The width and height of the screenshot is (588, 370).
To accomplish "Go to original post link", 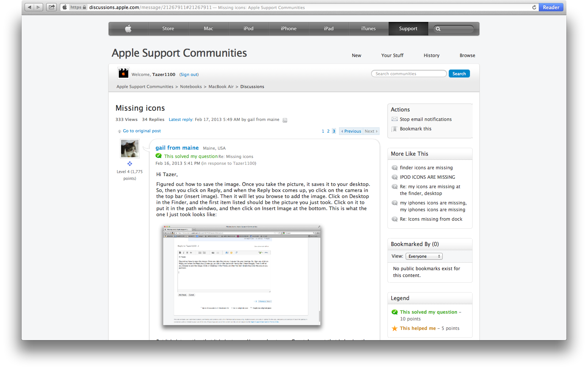I will click(x=142, y=131).
